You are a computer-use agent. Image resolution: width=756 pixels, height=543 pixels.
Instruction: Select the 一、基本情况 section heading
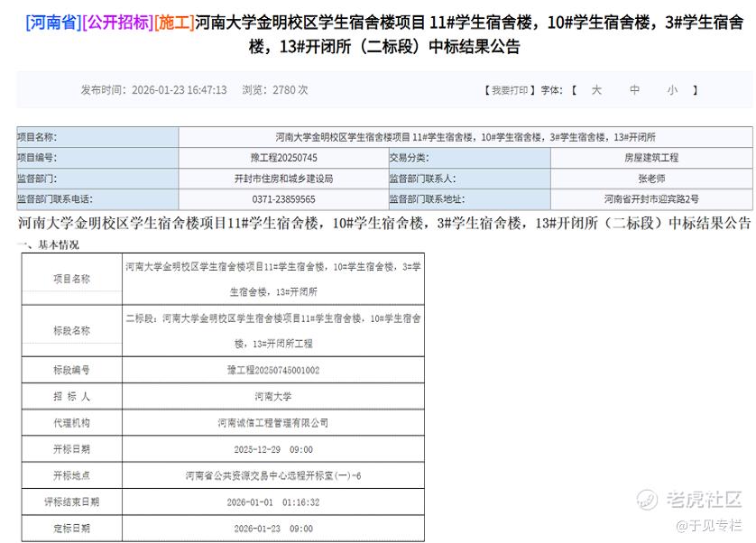click(49, 245)
